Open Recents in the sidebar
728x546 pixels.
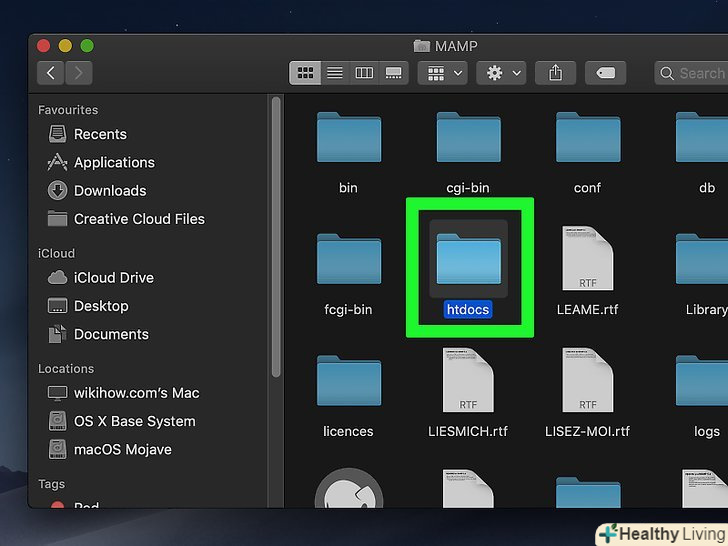pos(88,134)
